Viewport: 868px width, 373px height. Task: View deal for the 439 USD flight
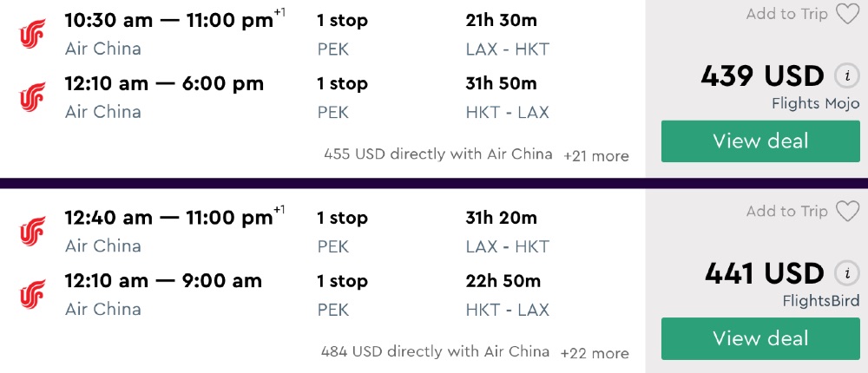[760, 141]
